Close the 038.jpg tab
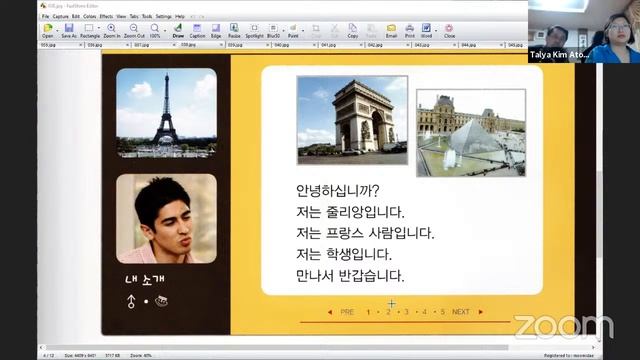This screenshot has height=360, width=640. [x=221, y=45]
